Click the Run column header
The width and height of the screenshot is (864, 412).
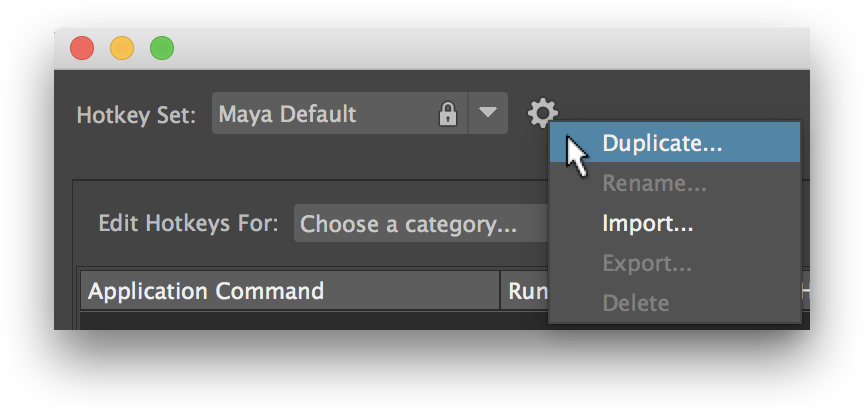pyautogui.click(x=525, y=291)
